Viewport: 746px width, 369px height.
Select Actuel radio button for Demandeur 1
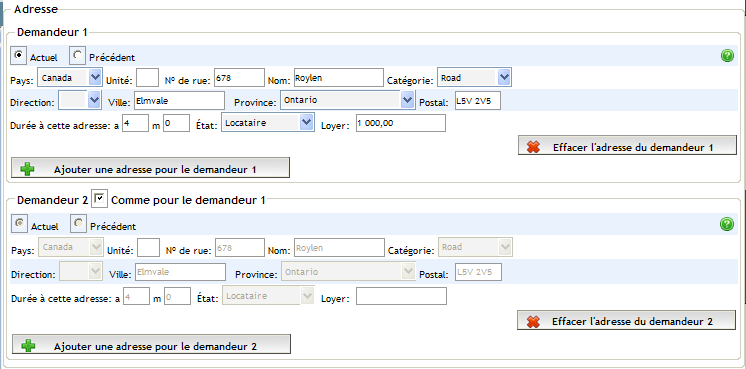(x=20, y=56)
